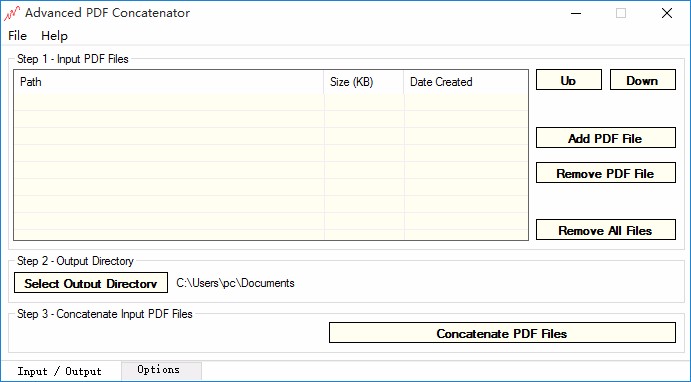Click Add PDF File button
The height and width of the screenshot is (382, 691).
pyautogui.click(x=606, y=138)
